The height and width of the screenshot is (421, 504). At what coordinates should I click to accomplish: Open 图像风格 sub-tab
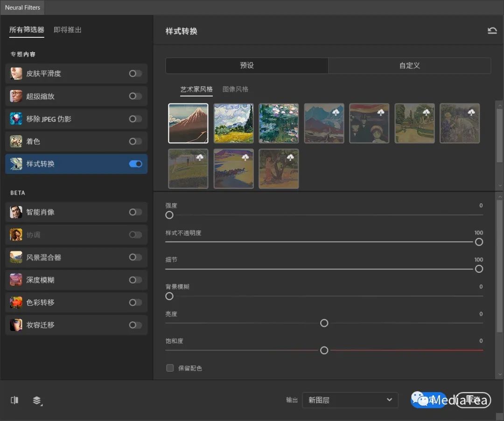235,89
